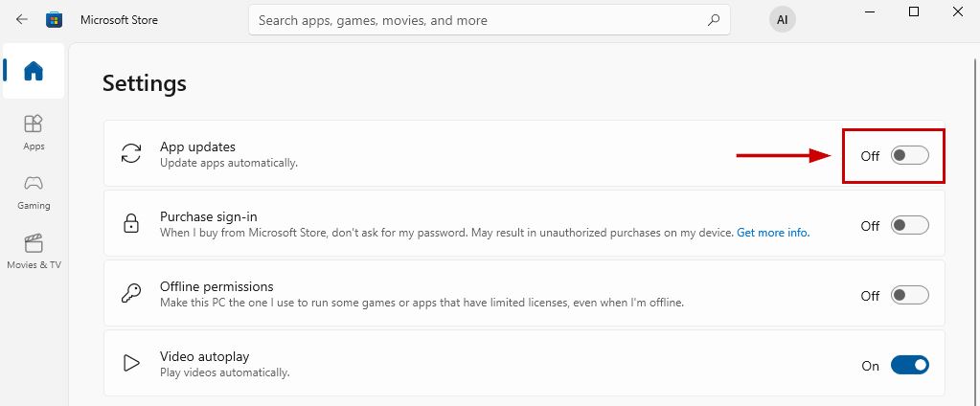Turn off Video autoplay toggle

(909, 365)
